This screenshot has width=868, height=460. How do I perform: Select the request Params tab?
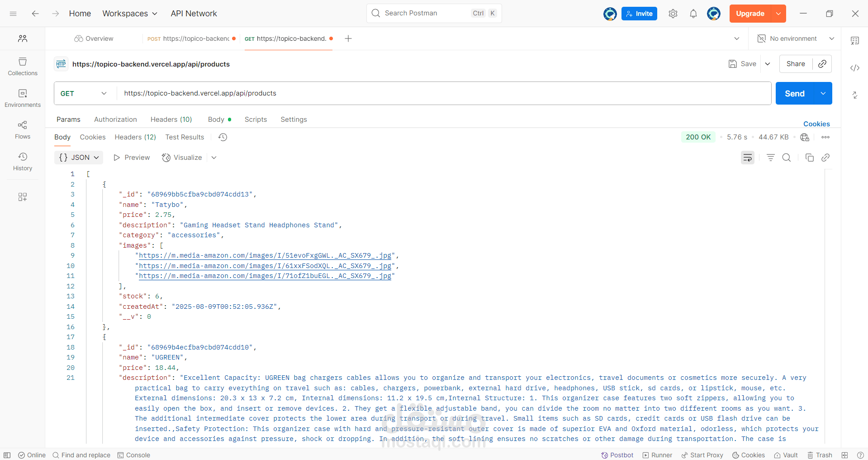coord(68,120)
